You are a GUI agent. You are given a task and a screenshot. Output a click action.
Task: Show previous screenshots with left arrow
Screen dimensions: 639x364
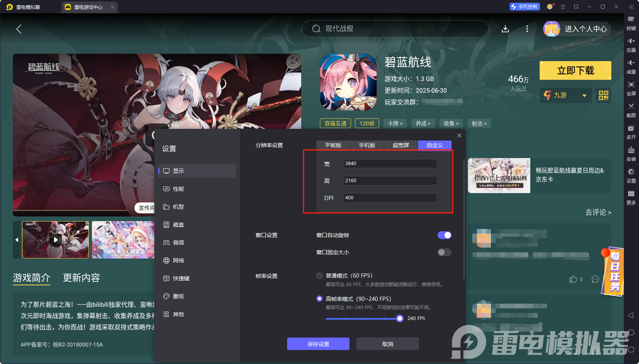tap(17, 240)
